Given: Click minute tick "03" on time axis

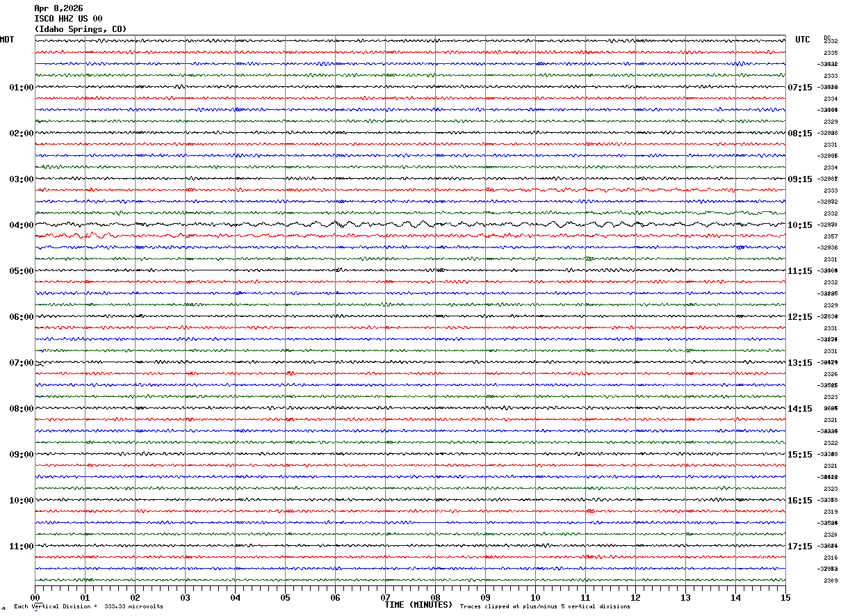Looking at the screenshot, I should tap(186, 597).
